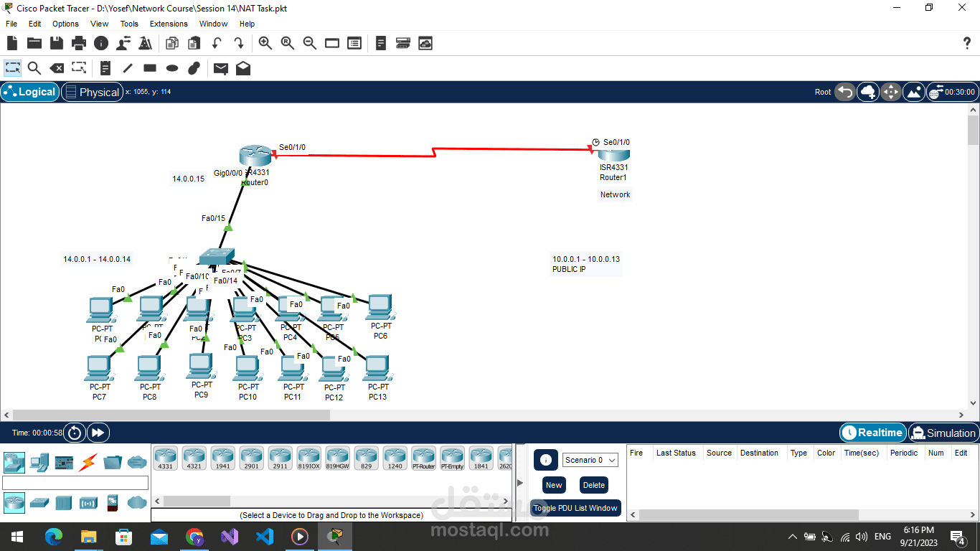The height and width of the screenshot is (551, 980).
Task: Open Visual Studio Code from taskbar
Action: (x=265, y=537)
